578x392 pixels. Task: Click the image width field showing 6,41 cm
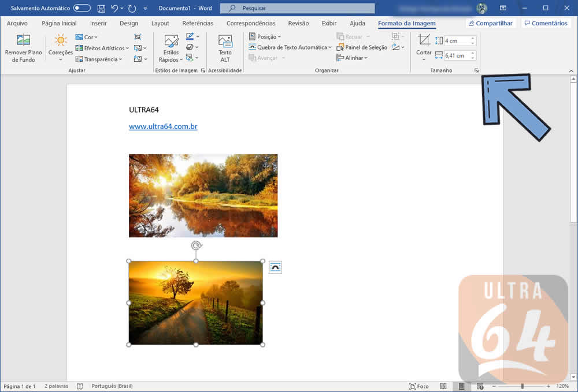pyautogui.click(x=457, y=56)
